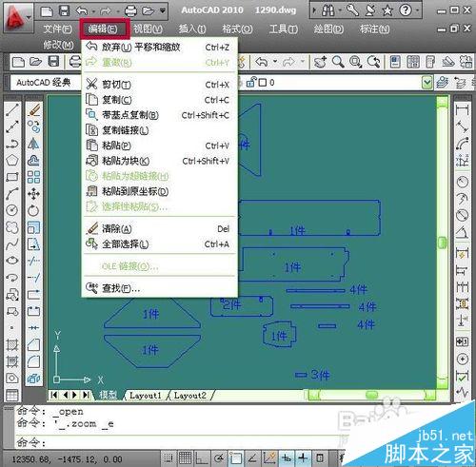Click the vertical scrollbar thumb of drawing area
Image resolution: width=476 pixels, height=467 pixels.
point(442,243)
